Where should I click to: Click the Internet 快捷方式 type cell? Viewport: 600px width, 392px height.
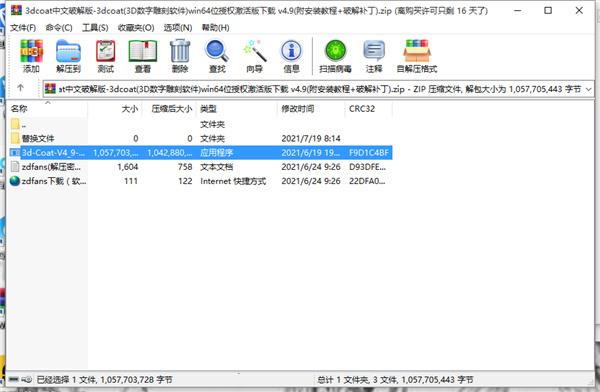(233, 181)
